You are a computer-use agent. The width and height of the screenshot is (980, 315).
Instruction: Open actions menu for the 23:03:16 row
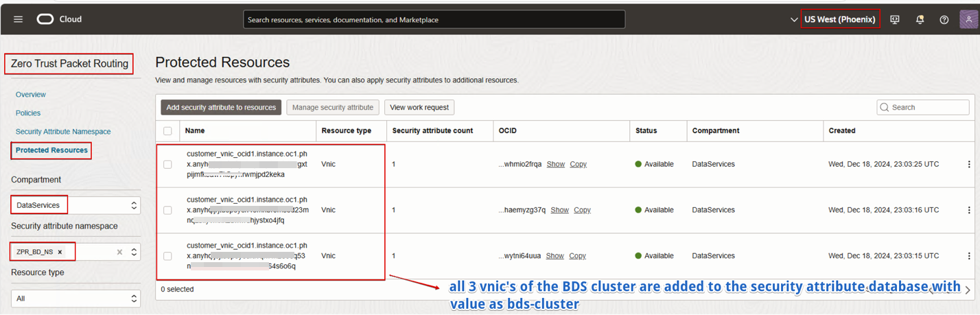[969, 210]
